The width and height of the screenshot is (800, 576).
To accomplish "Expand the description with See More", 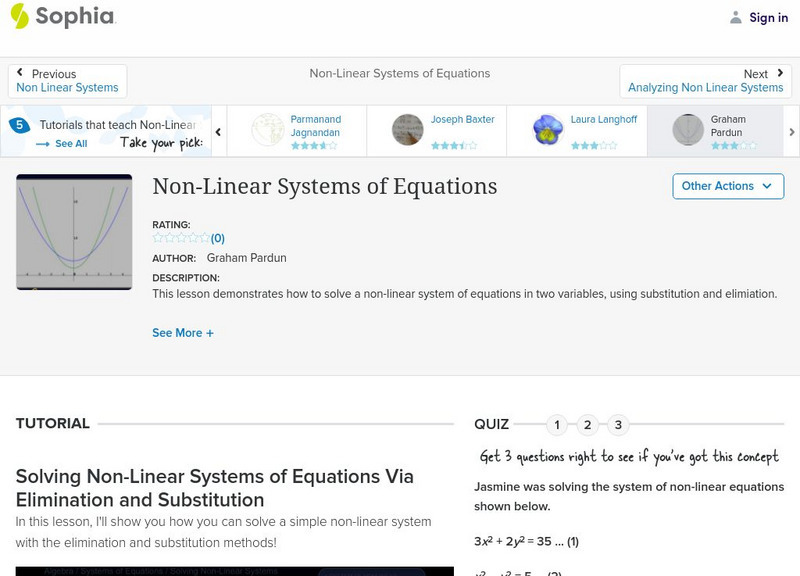I will (x=183, y=332).
